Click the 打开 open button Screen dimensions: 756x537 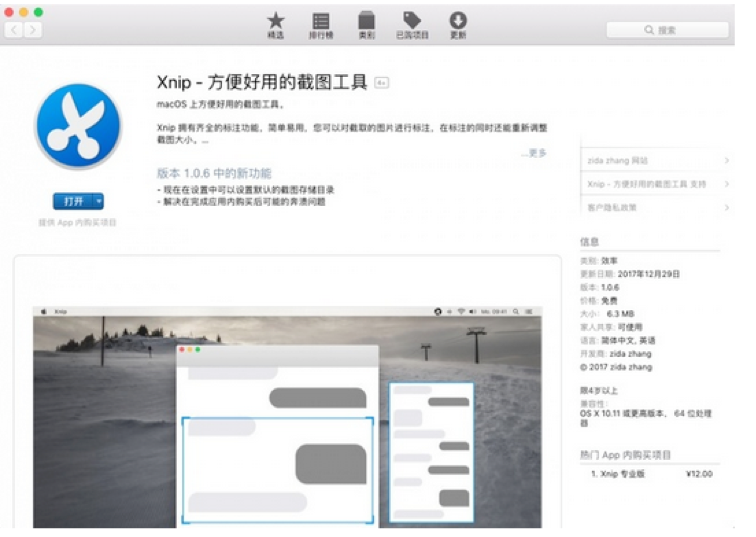click(73, 201)
